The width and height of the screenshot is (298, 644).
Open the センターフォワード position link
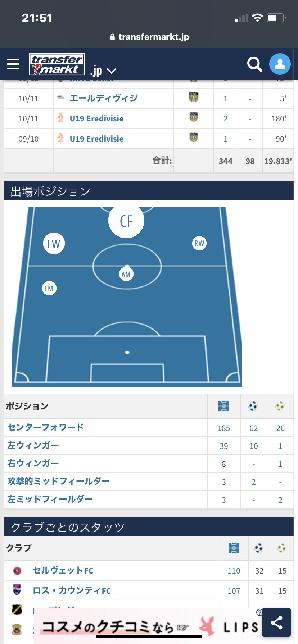click(46, 427)
